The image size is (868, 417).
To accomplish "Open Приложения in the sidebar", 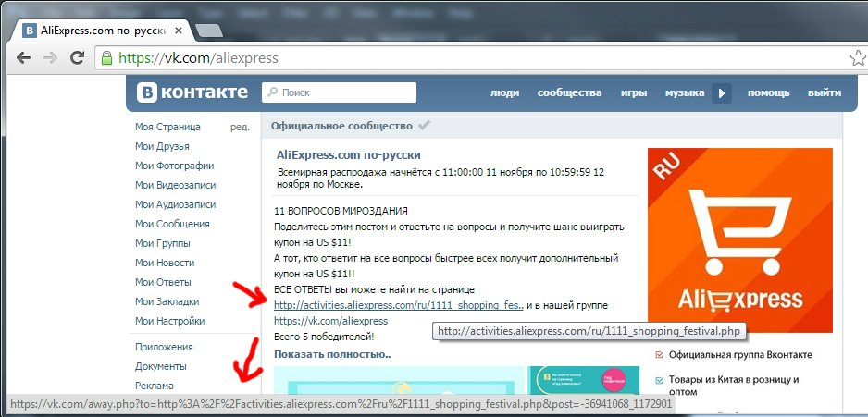I will click(164, 347).
